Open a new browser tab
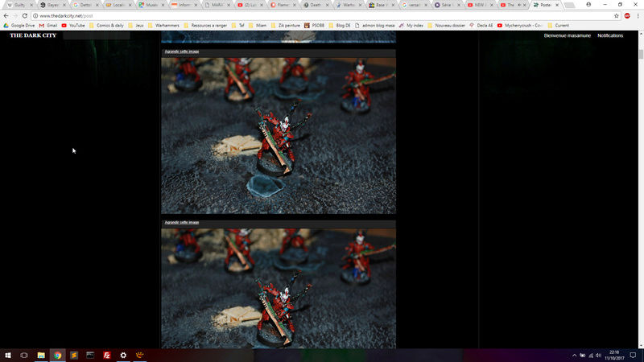The image size is (644, 362). point(570,5)
